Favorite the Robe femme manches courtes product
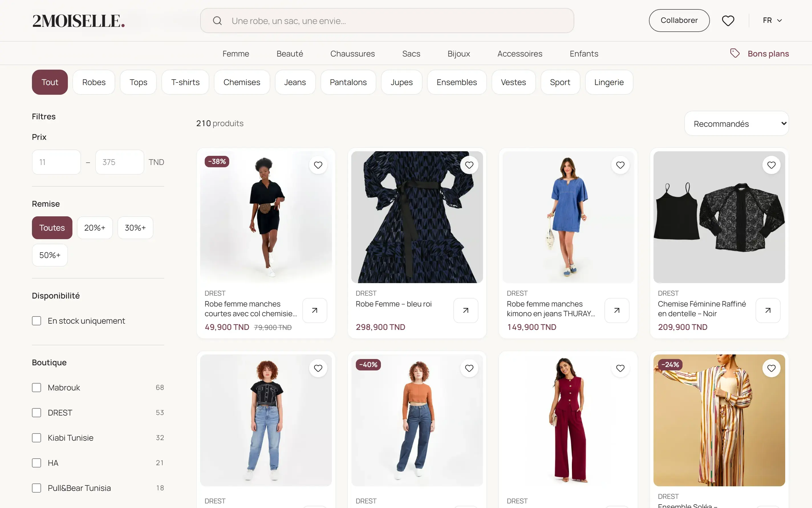812x508 pixels. [318, 165]
